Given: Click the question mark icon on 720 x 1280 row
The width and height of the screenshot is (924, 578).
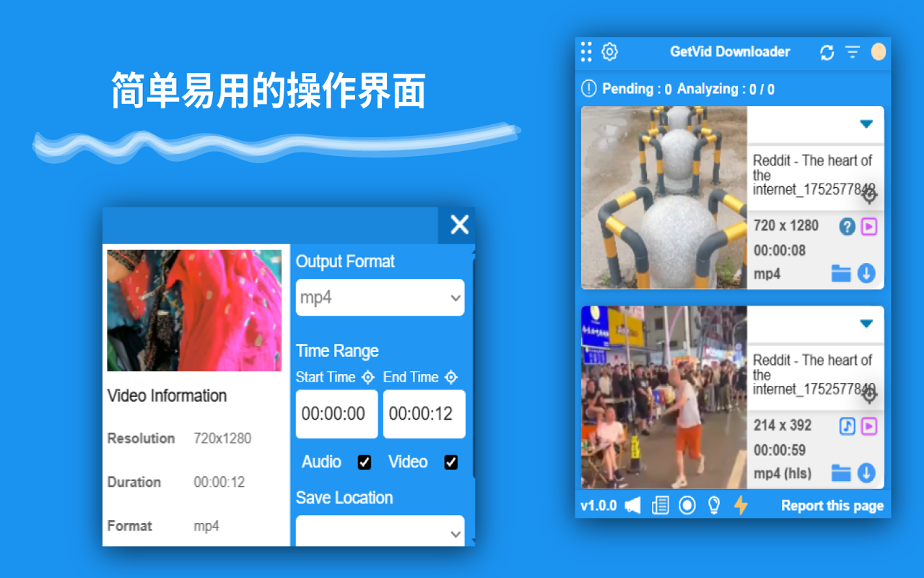Looking at the screenshot, I should (847, 227).
